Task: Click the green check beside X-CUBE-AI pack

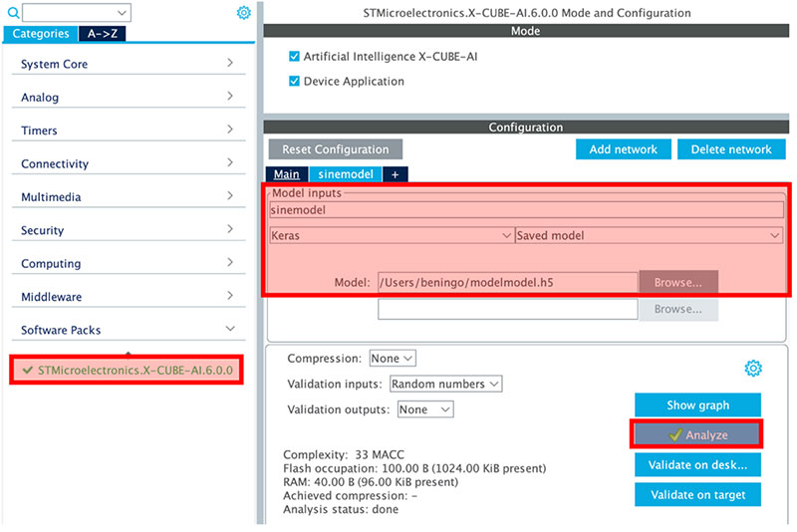Action: (28, 370)
